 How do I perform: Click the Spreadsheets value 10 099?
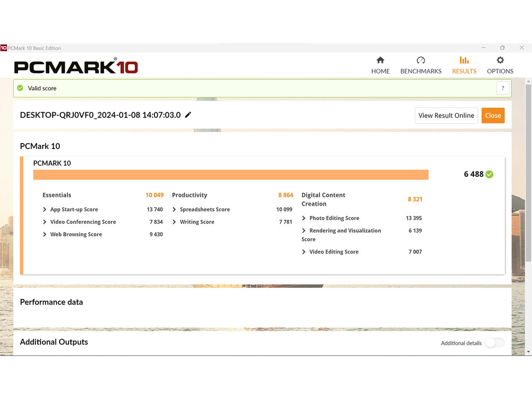pos(284,209)
